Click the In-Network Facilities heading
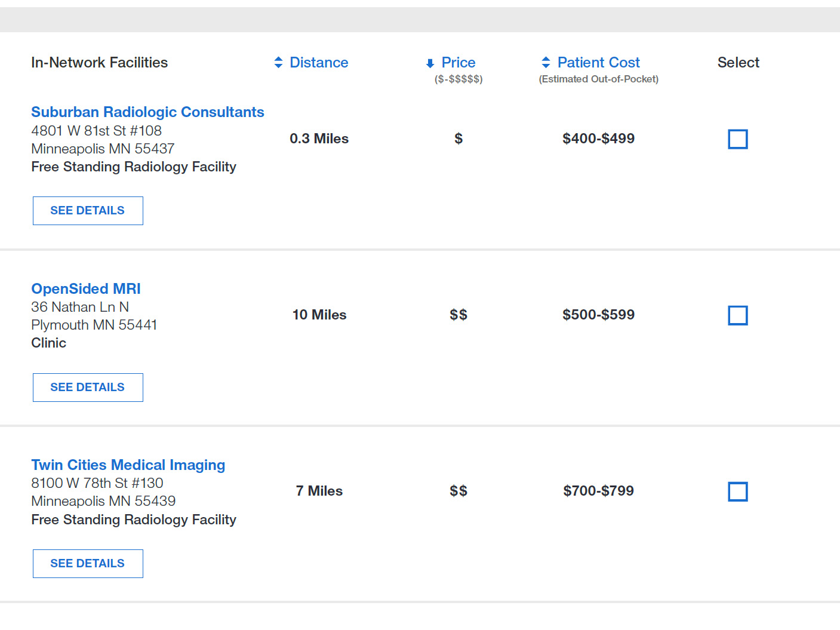The image size is (840, 630). pyautogui.click(x=99, y=63)
